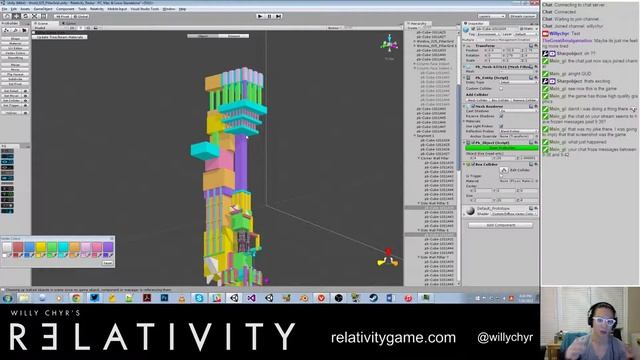
Task: Toggle the Receive Shadows checkbox
Action: (x=502, y=116)
